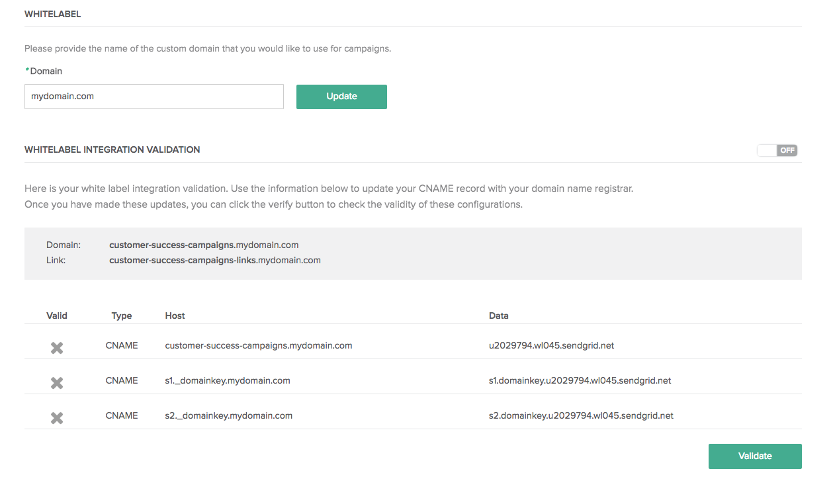Select host s2._domainkey.mydomain.com
This screenshot has height=504, width=833.
pyautogui.click(x=229, y=415)
